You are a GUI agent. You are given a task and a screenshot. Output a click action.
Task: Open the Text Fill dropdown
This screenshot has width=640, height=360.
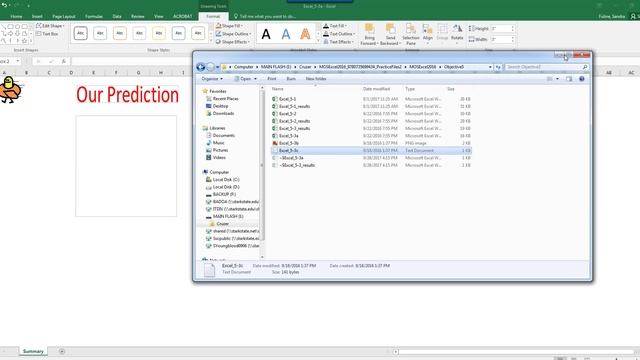click(336, 26)
